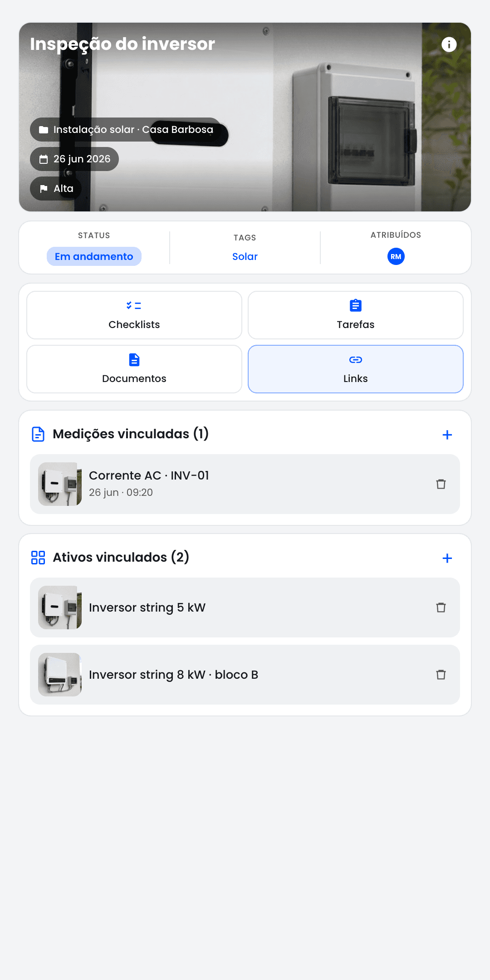Image resolution: width=490 pixels, height=980 pixels.
Task: Select the Links tab
Action: coord(356,369)
